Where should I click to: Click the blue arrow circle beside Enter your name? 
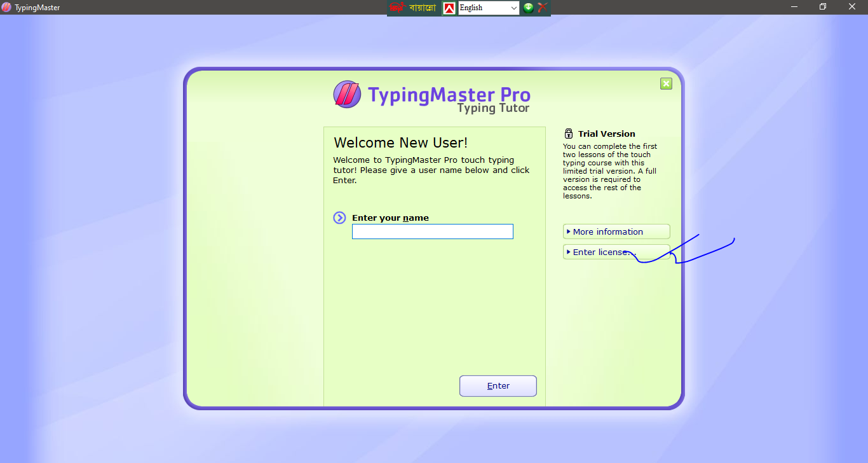click(339, 218)
